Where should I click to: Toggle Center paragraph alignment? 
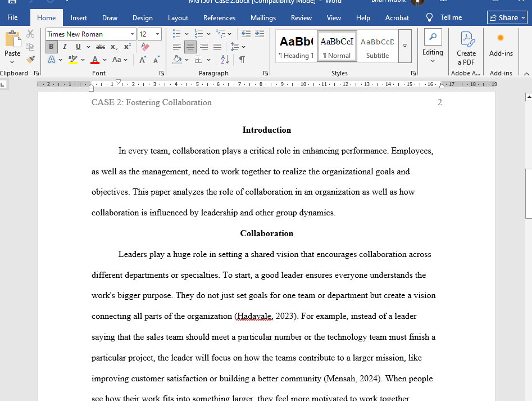point(190,47)
